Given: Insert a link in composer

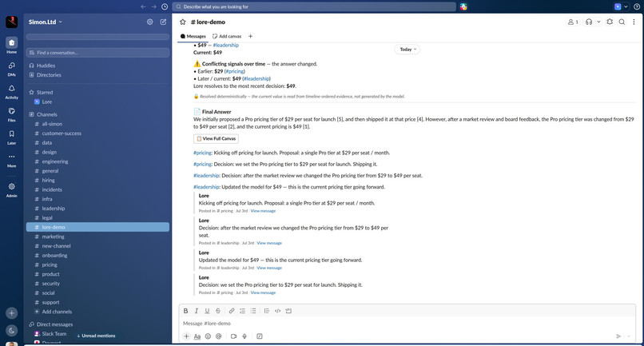Looking at the screenshot, I should (232, 311).
